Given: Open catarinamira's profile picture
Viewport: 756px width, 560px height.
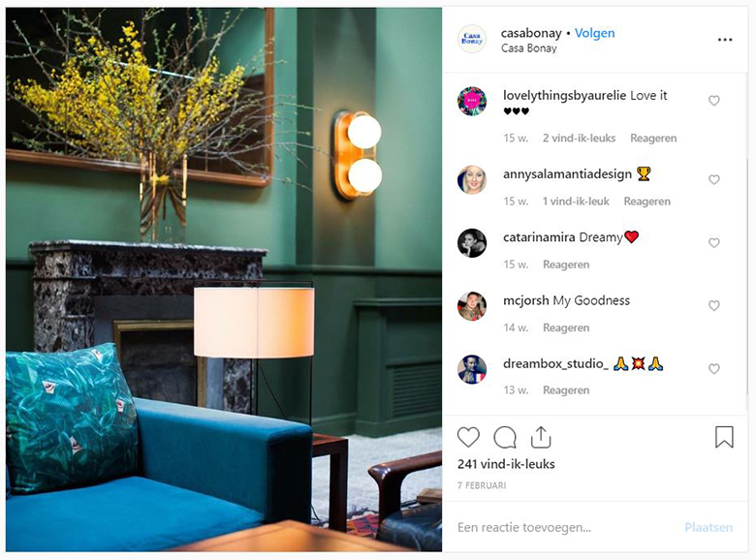Looking at the screenshot, I should [x=472, y=243].
